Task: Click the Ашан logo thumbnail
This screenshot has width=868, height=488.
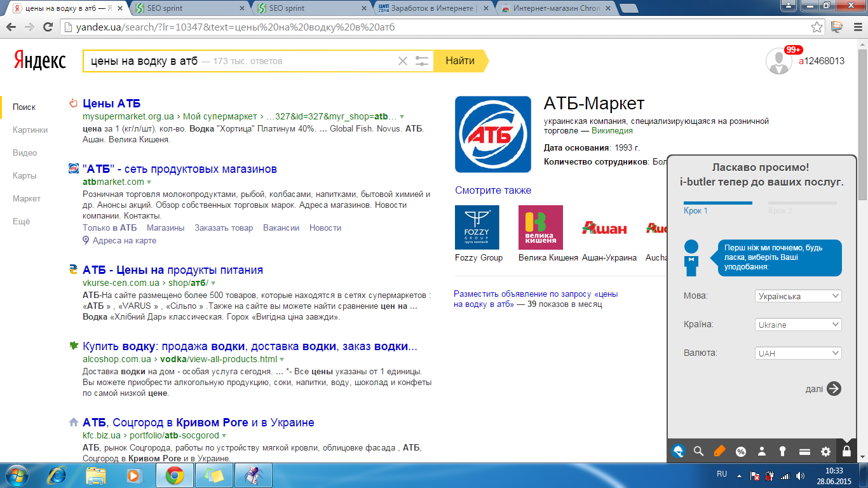Action: click(604, 227)
